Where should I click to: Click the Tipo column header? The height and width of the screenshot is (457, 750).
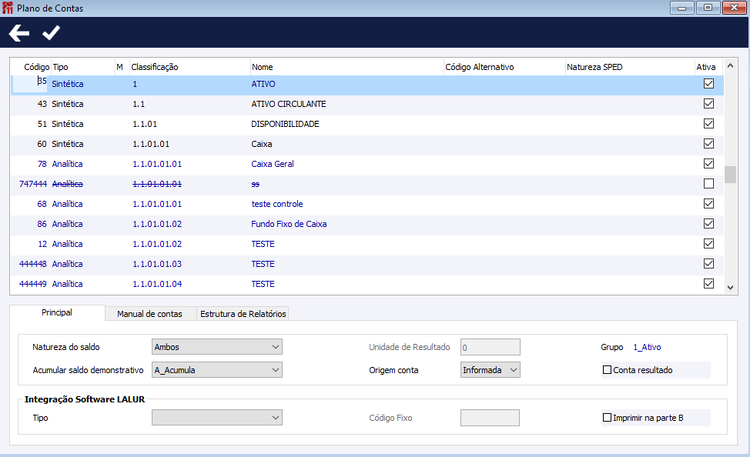pyautogui.click(x=60, y=67)
